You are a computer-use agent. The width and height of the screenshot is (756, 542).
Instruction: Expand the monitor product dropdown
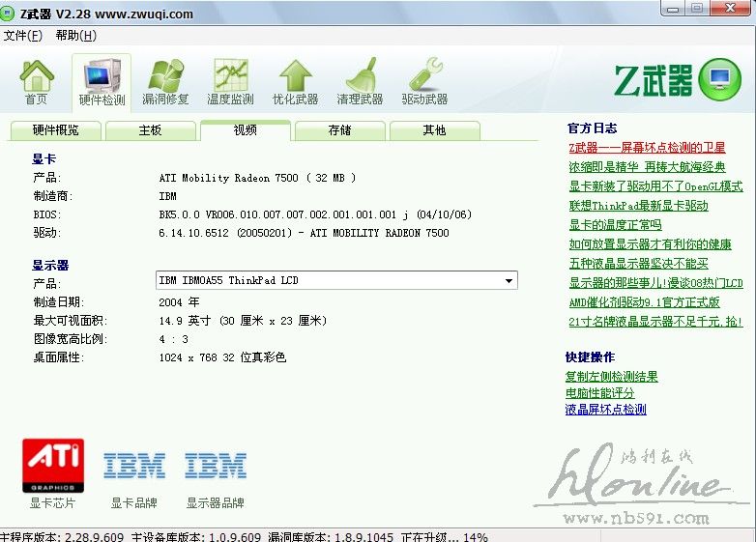coord(509,281)
